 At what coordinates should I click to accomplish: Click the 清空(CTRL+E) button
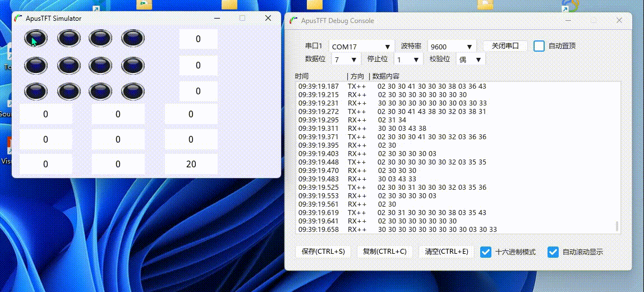447,252
